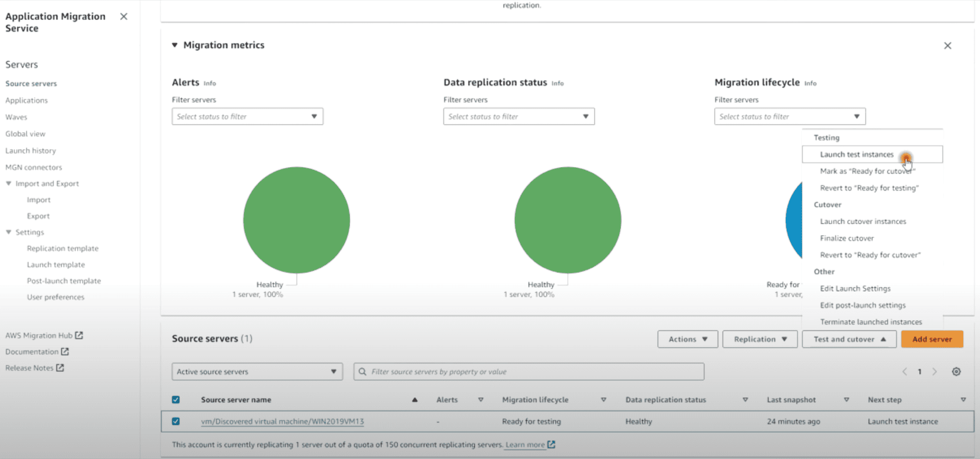This screenshot has height=459, width=980.
Task: Click the Learn more external link icon
Action: coord(551,445)
